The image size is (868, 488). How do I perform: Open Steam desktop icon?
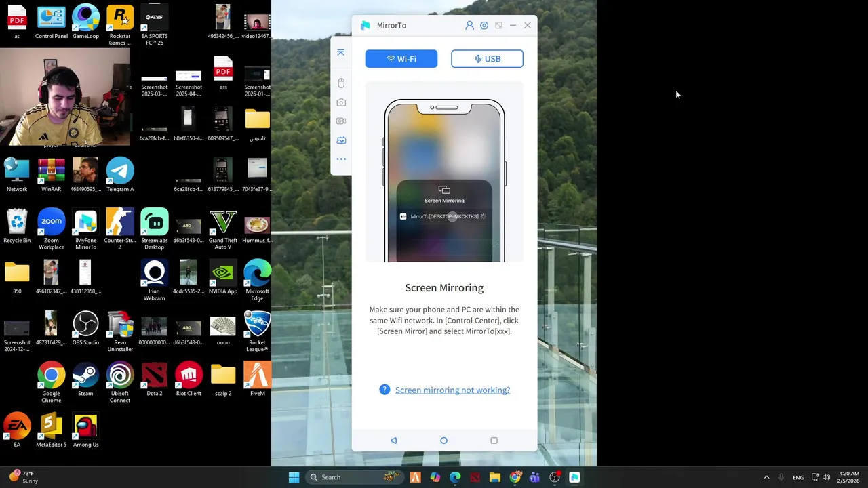85,380
